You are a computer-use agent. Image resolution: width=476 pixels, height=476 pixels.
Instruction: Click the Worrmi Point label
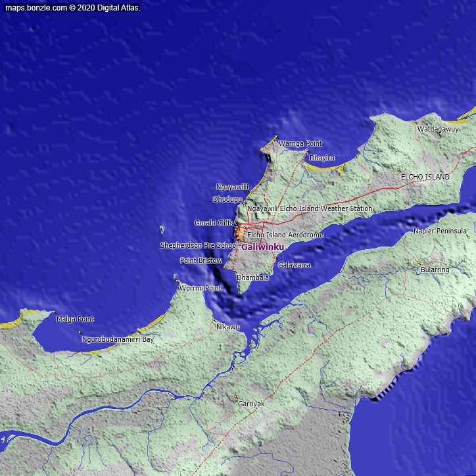201,288
